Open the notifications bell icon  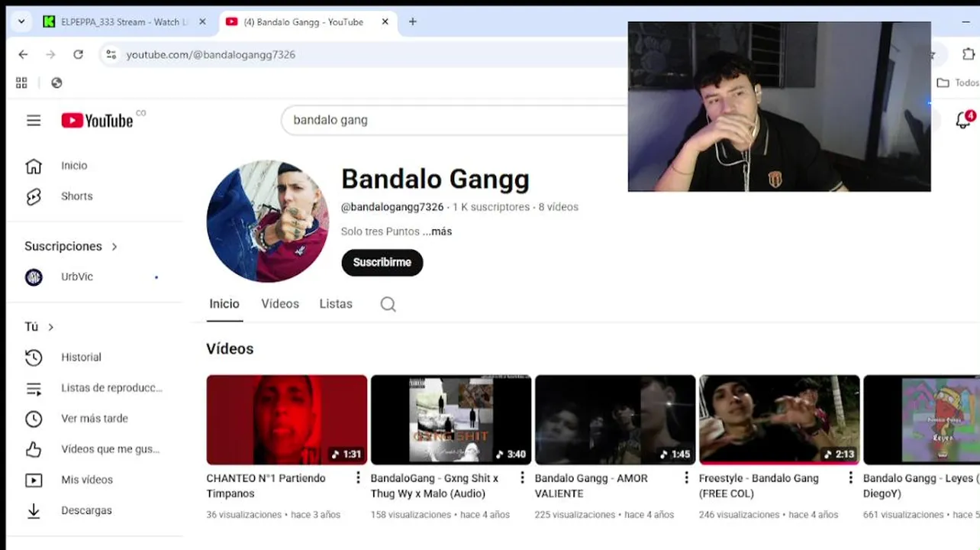[x=963, y=121]
